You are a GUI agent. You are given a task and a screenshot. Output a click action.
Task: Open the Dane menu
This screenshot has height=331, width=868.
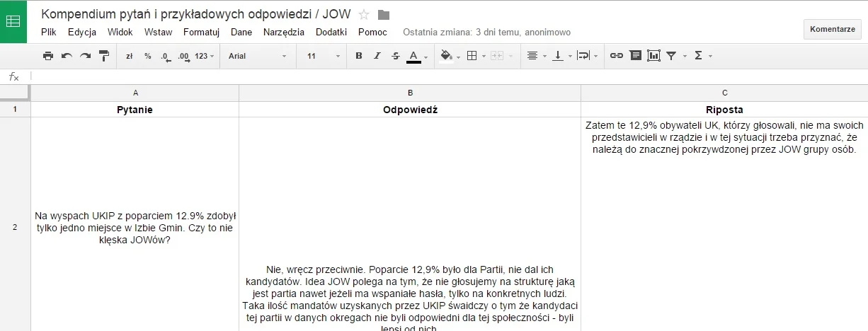tap(241, 33)
